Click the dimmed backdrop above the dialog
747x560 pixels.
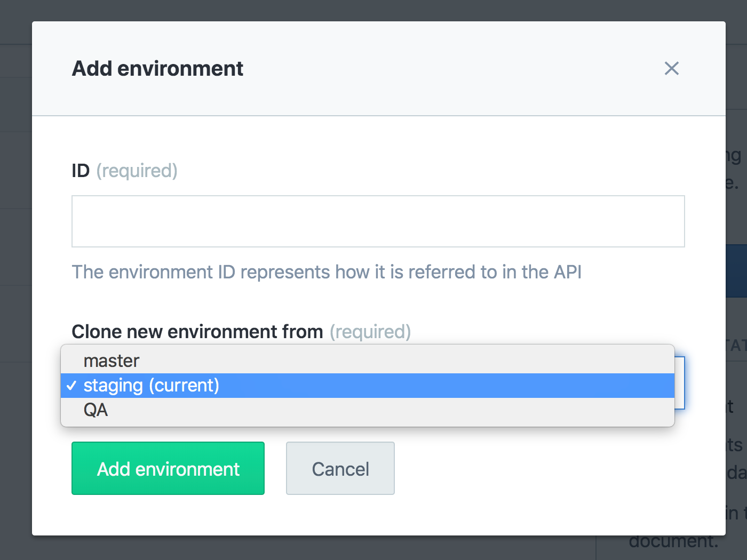(x=373, y=10)
